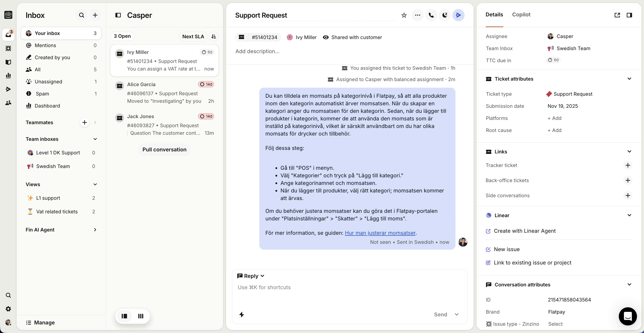Mark the conversation with the star icon

[x=404, y=15]
